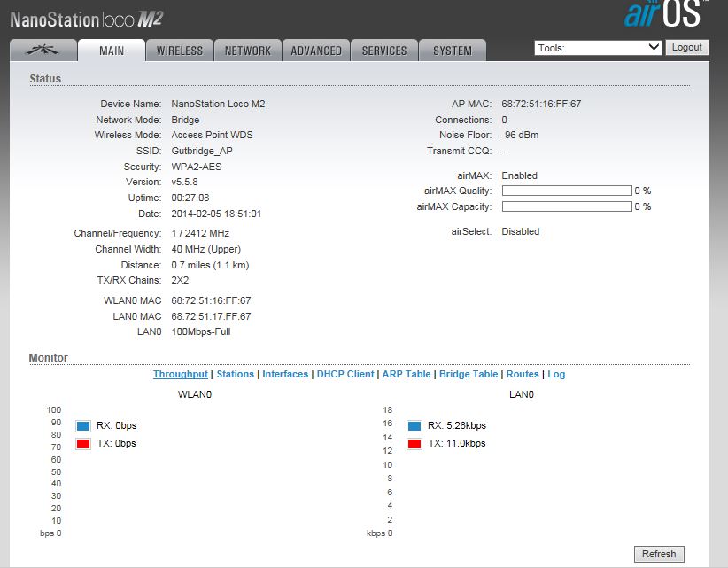Click the wireless mode 'Access Point WDS'
728x568 pixels.
(213, 136)
